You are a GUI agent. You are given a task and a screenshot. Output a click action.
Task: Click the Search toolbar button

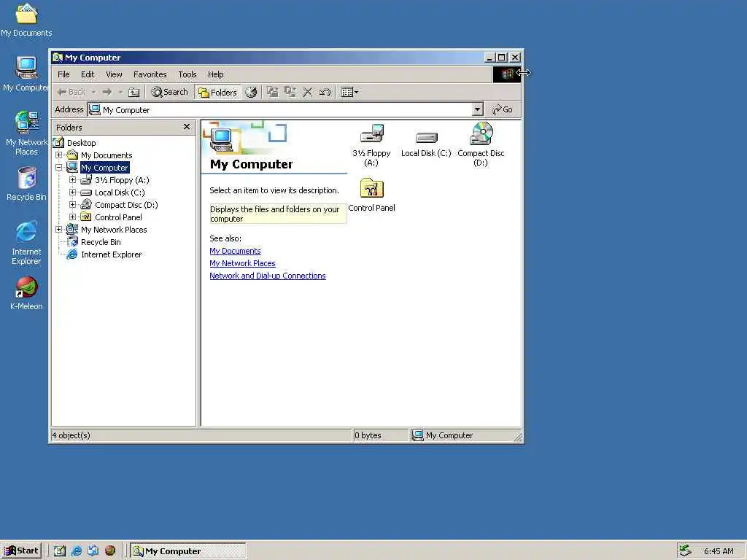169,92
